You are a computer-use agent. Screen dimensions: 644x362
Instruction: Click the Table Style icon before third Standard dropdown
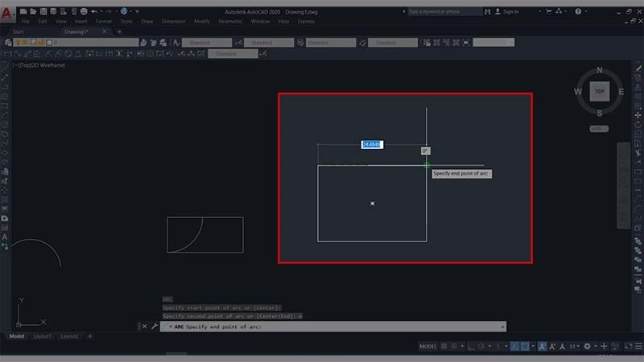coord(300,43)
